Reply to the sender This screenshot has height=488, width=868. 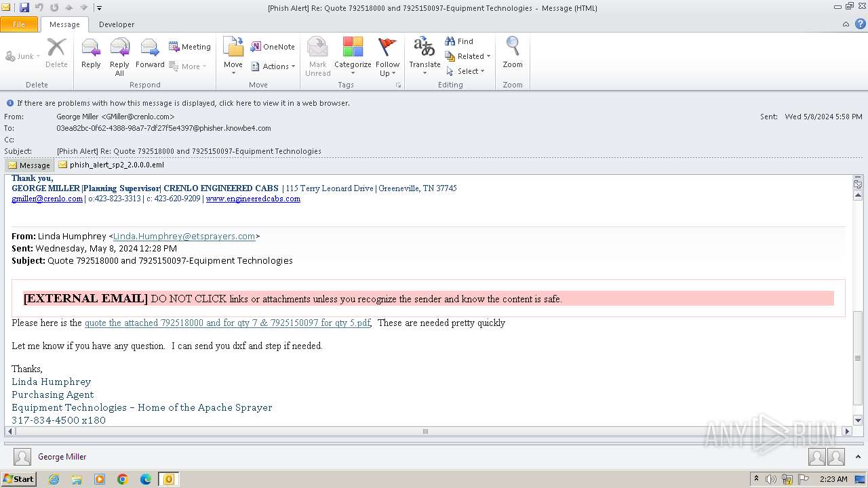click(x=91, y=53)
